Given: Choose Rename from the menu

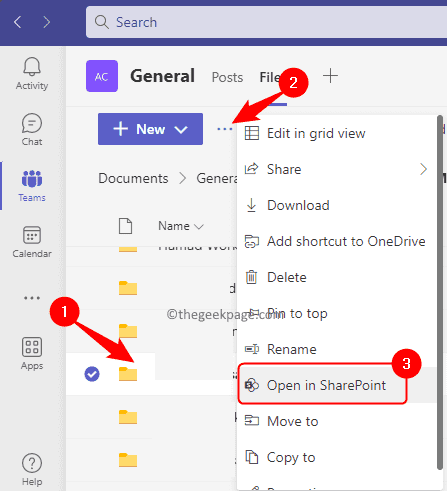Looking at the screenshot, I should [337, 349].
